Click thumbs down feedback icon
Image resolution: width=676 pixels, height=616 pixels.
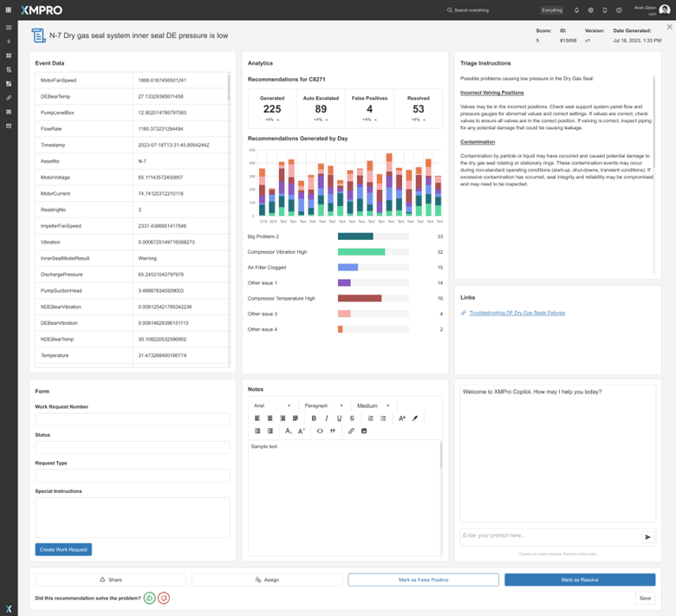164,598
